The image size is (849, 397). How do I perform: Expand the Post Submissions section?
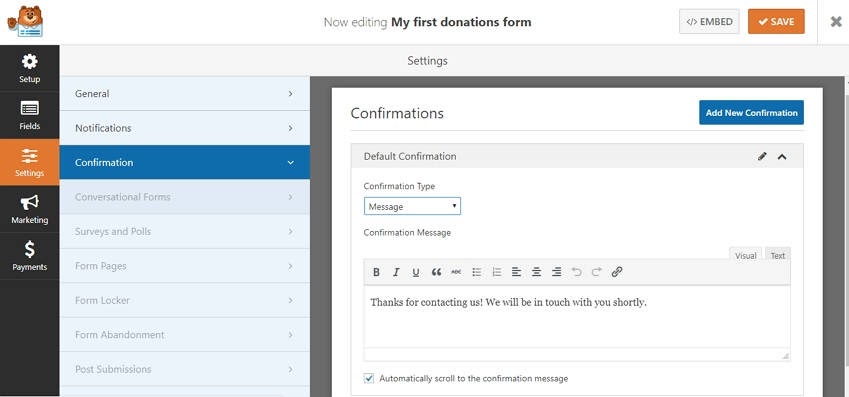(x=185, y=369)
